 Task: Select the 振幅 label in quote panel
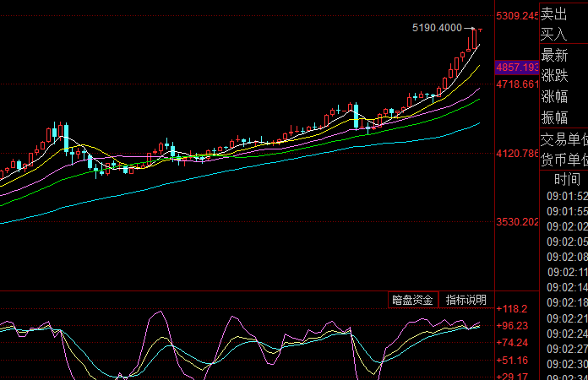[x=554, y=117]
